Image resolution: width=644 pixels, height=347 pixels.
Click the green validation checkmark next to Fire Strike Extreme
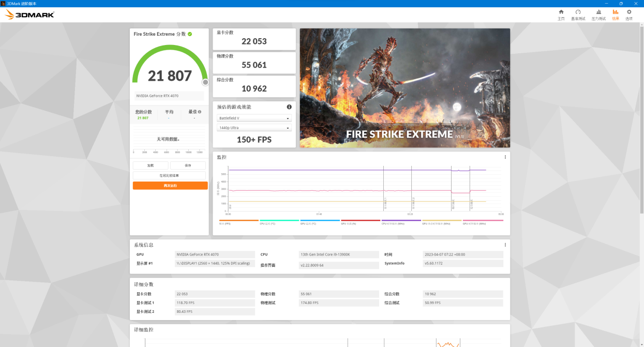pyautogui.click(x=190, y=34)
